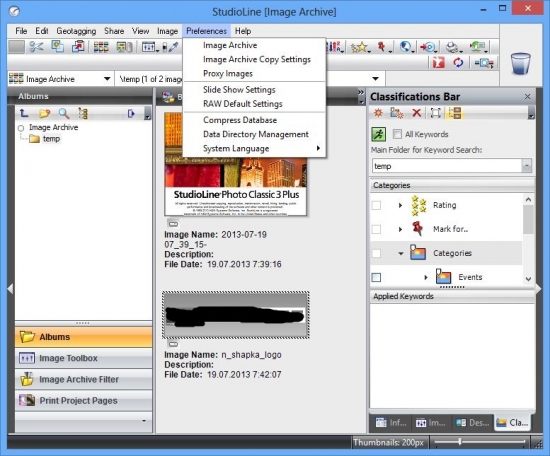Open the Image Archive Filter panel button
This screenshot has width=550, height=456.
(x=83, y=379)
